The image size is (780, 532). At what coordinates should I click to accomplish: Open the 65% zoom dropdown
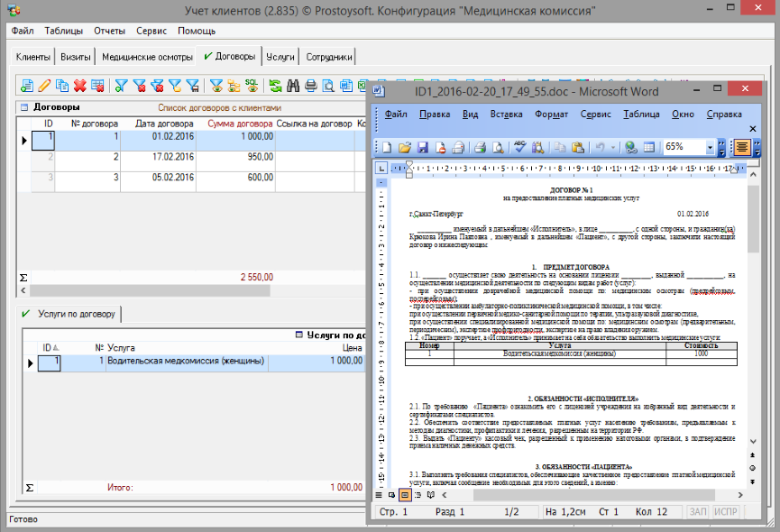(711, 147)
